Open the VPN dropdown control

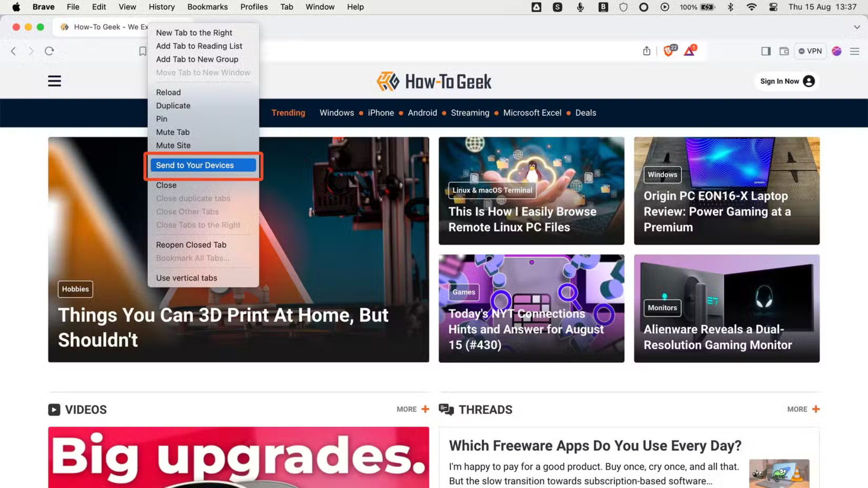pyautogui.click(x=810, y=51)
